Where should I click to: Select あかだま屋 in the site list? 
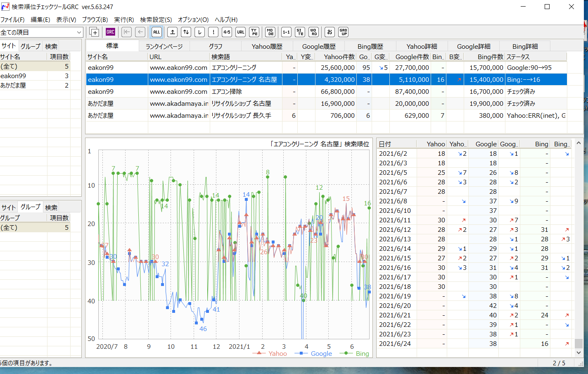(x=13, y=85)
